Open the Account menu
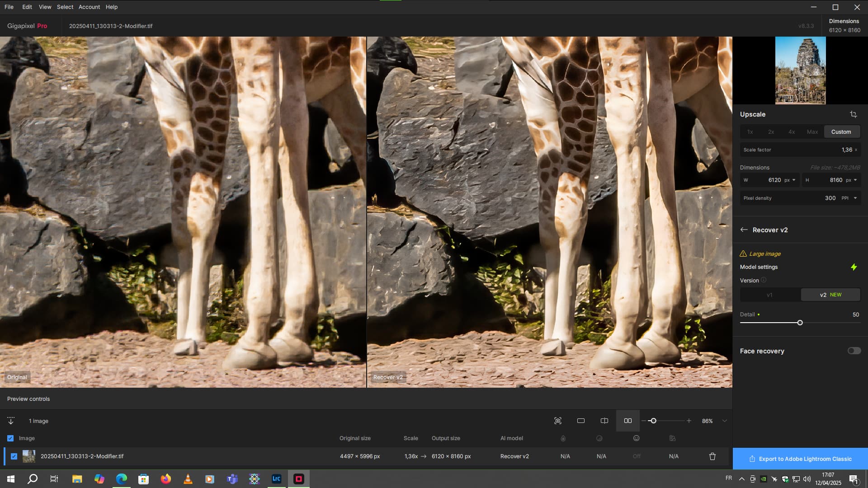 (x=89, y=7)
